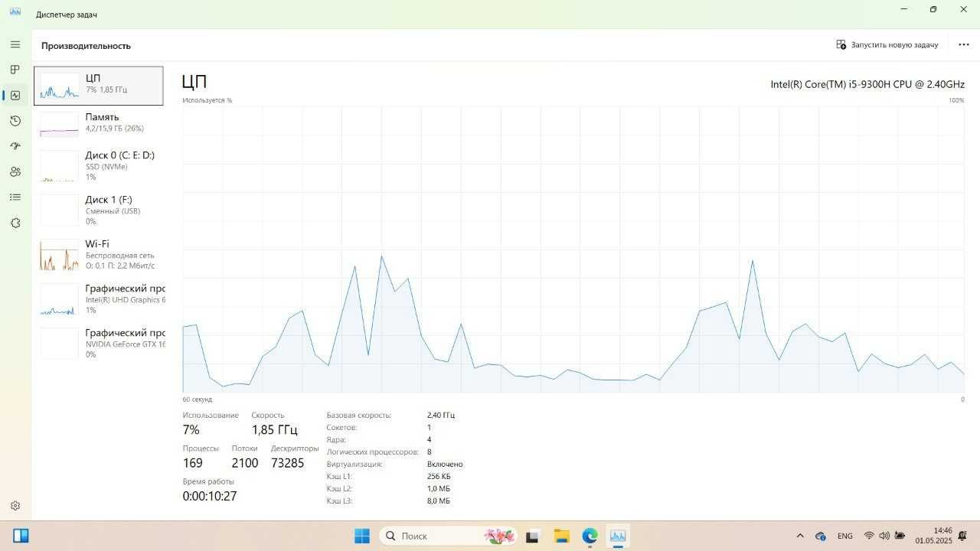Restore down the Task Manager window
Screen dimensions: 980x551
tap(933, 9)
